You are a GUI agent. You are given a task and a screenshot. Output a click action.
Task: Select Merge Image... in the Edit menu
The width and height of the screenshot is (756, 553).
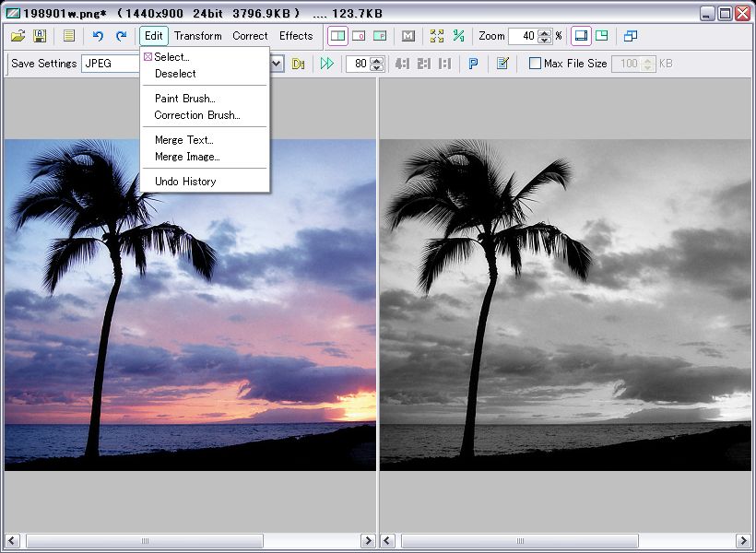tap(186, 157)
